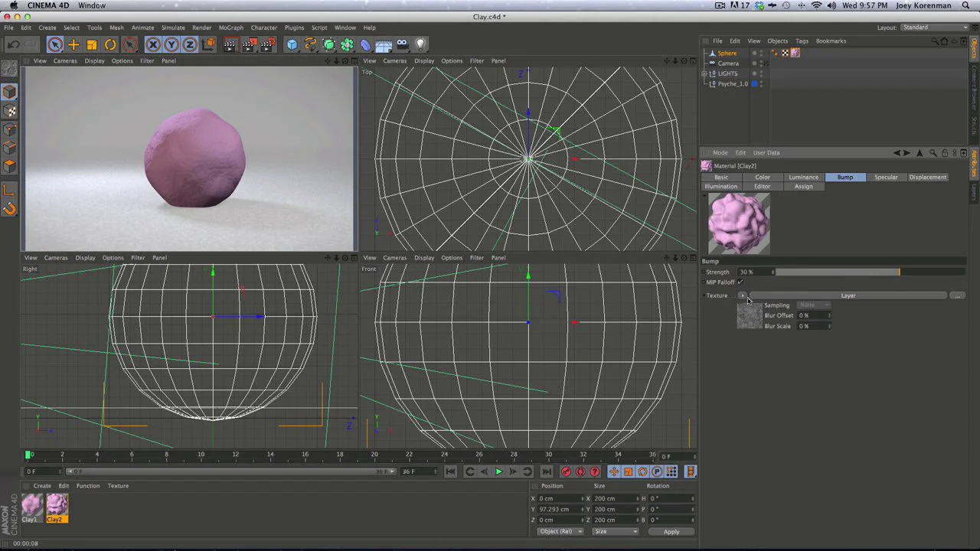Toggle the Y axis lock
Image resolution: width=980 pixels, height=551 pixels.
pyautogui.click(x=171, y=44)
